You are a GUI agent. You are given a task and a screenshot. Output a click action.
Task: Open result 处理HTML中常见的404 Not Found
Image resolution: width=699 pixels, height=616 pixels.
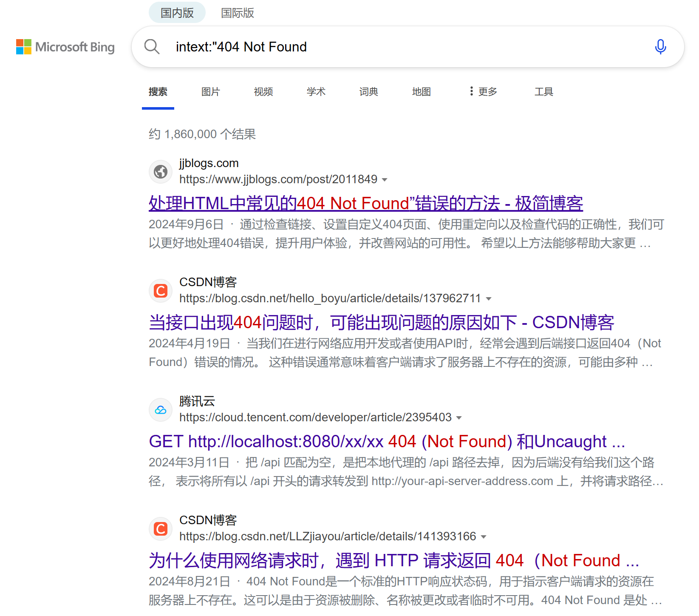pyautogui.click(x=366, y=203)
